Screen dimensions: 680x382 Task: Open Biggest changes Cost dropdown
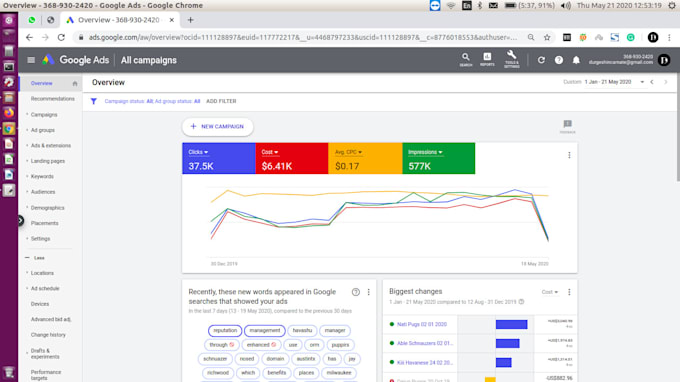549,292
